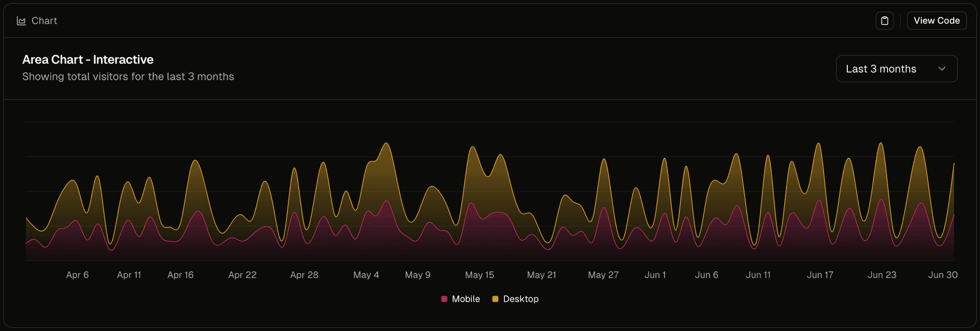980x331 pixels.
Task: Open the View Code button
Action: [936, 20]
